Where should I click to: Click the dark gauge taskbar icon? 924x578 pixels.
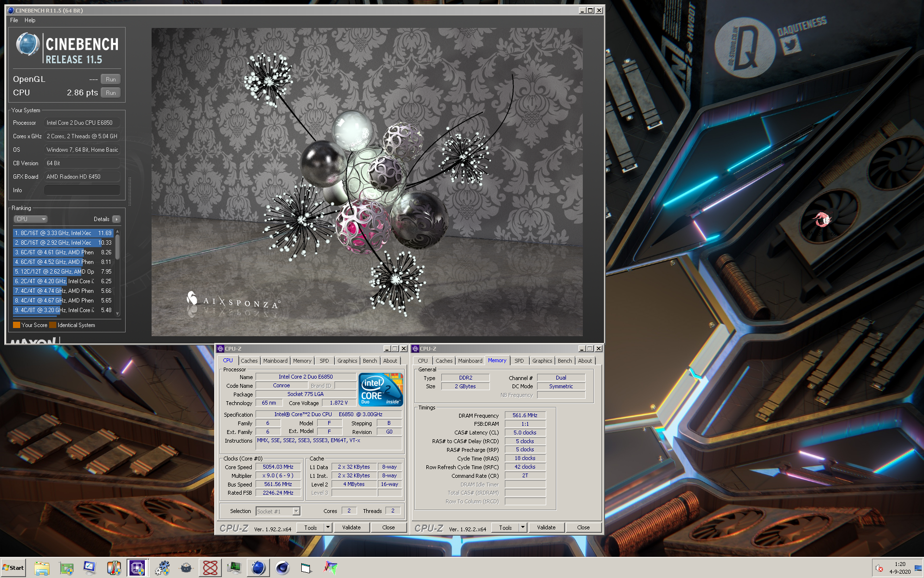click(186, 568)
